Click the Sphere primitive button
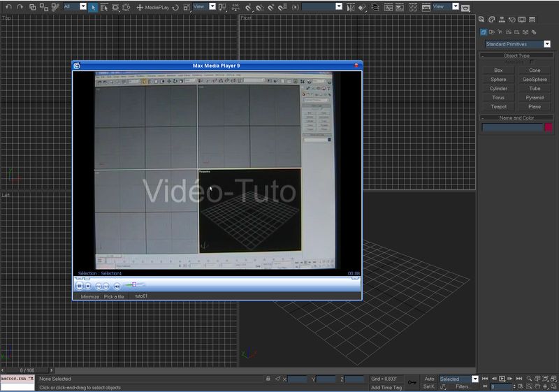559x392 pixels. (498, 80)
